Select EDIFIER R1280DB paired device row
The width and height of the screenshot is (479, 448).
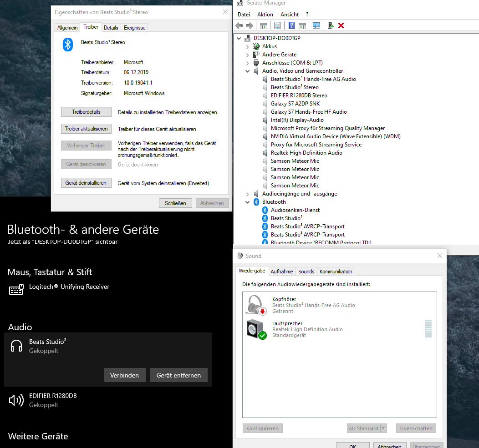point(108,400)
